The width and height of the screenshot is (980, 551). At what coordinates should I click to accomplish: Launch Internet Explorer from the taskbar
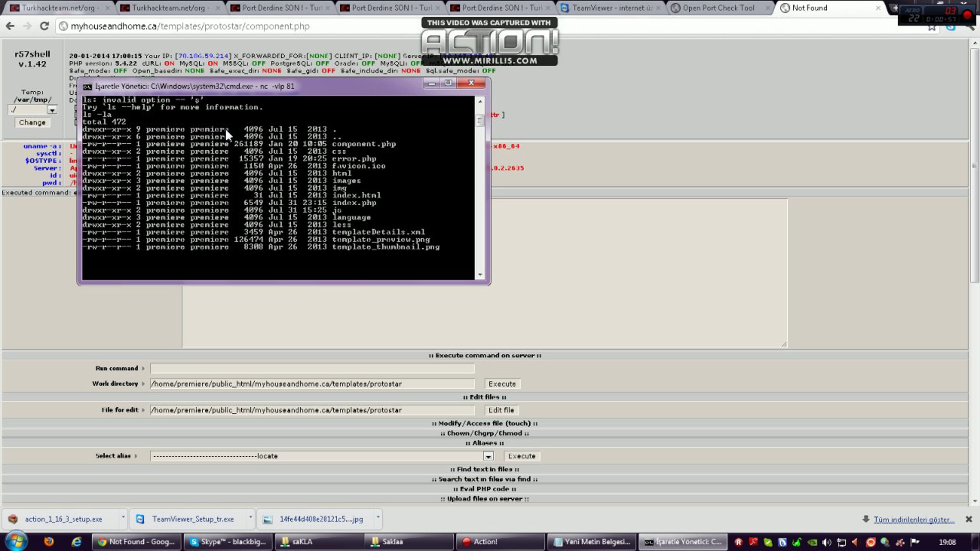tap(76, 542)
